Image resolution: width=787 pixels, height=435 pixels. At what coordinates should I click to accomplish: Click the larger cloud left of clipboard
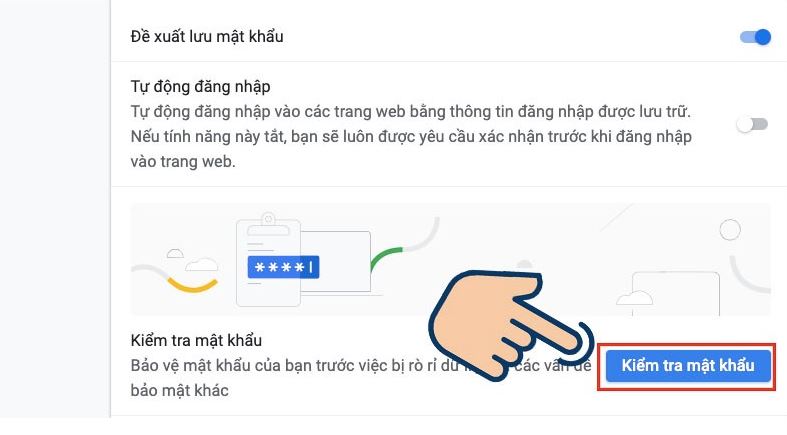202,264
